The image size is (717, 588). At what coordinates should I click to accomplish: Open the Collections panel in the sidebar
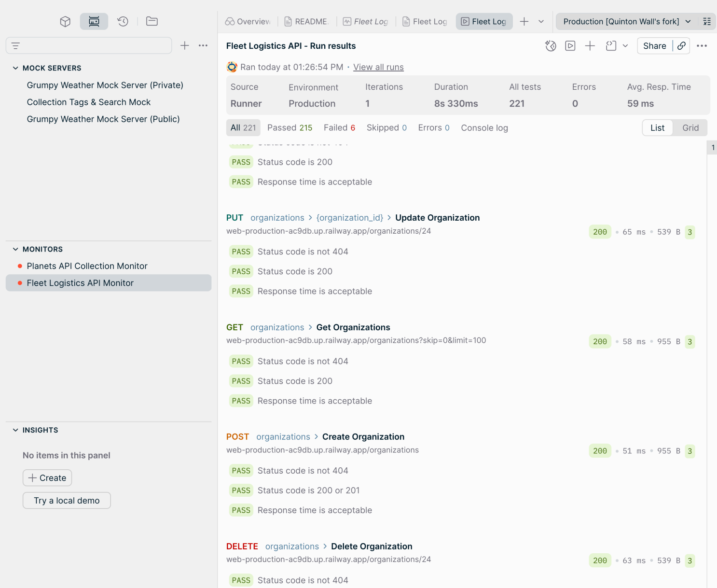(65, 21)
